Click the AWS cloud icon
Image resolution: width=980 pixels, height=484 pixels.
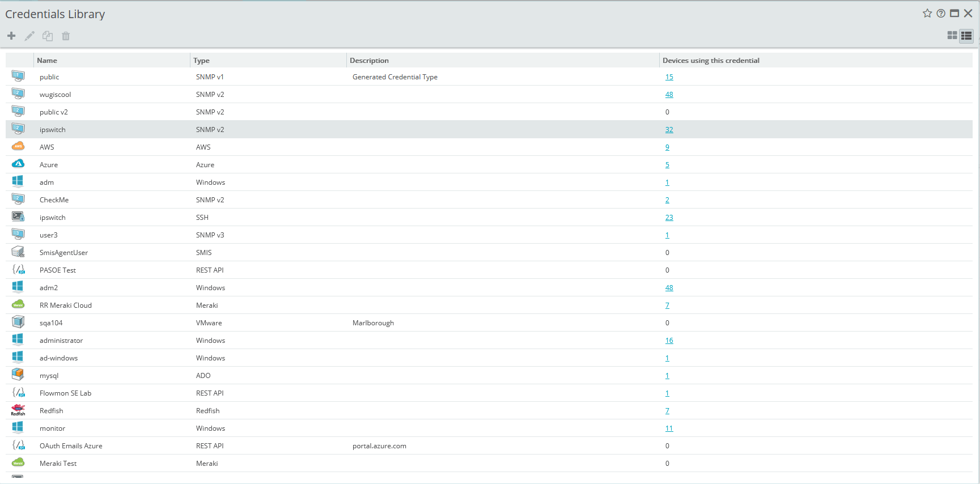pos(18,146)
